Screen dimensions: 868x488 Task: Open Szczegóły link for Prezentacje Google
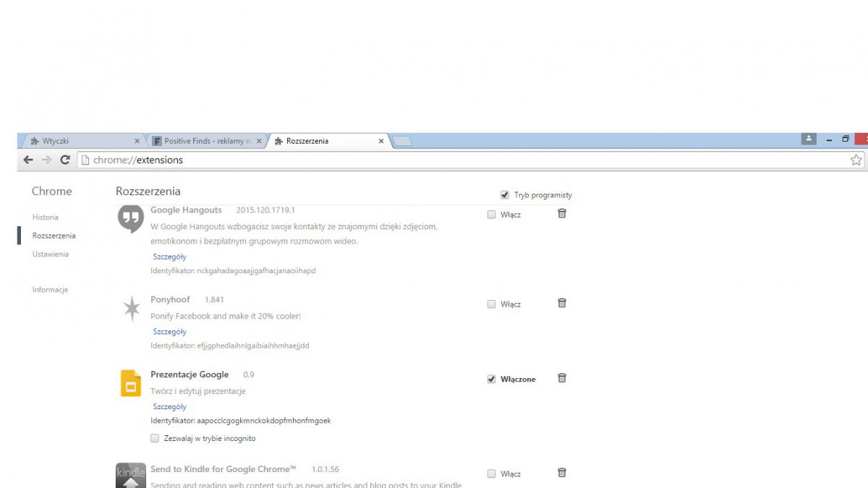[169, 407]
